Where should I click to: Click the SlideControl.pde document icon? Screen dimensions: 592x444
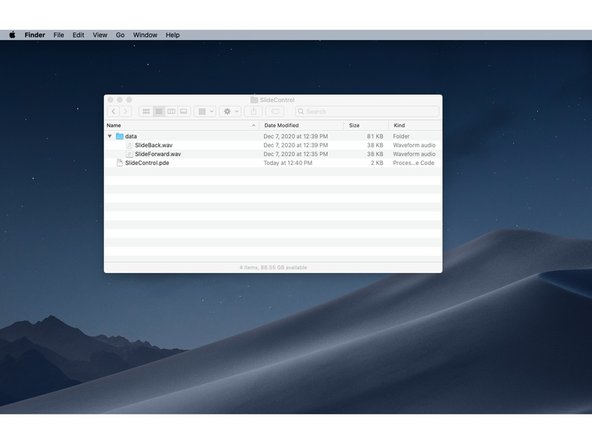coord(120,163)
